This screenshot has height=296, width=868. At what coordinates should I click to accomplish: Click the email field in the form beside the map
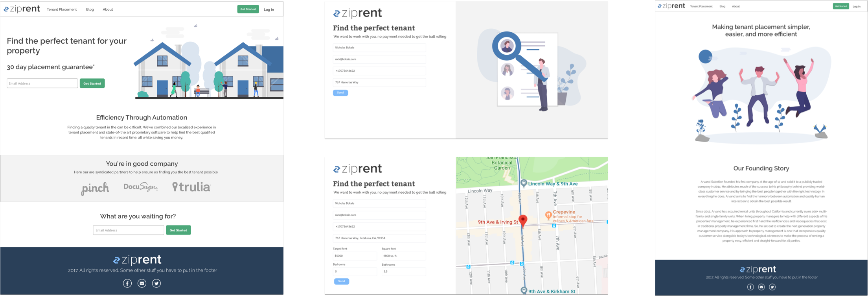(379, 215)
